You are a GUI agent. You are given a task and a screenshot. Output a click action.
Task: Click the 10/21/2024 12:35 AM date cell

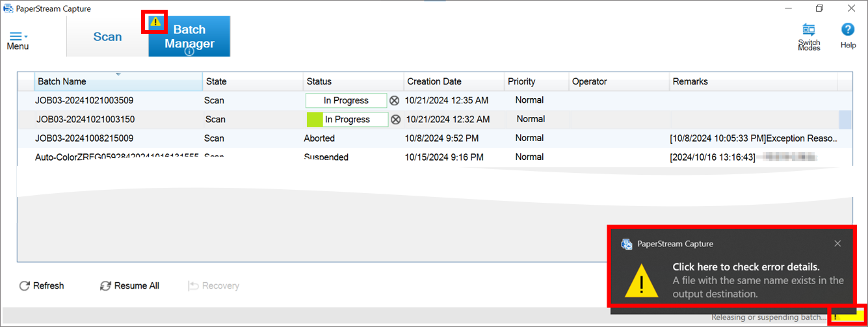point(447,101)
